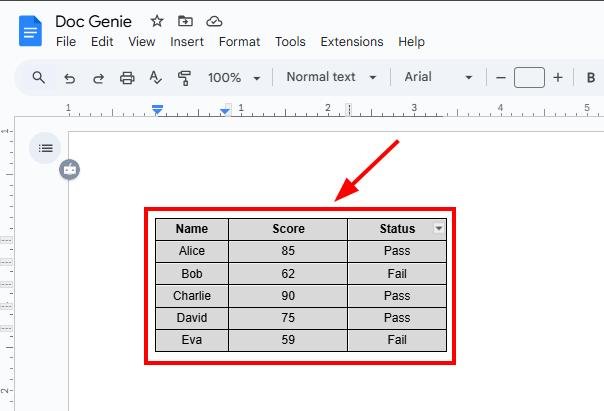The image size is (604, 411).
Task: Open the Format menu
Action: point(239,42)
